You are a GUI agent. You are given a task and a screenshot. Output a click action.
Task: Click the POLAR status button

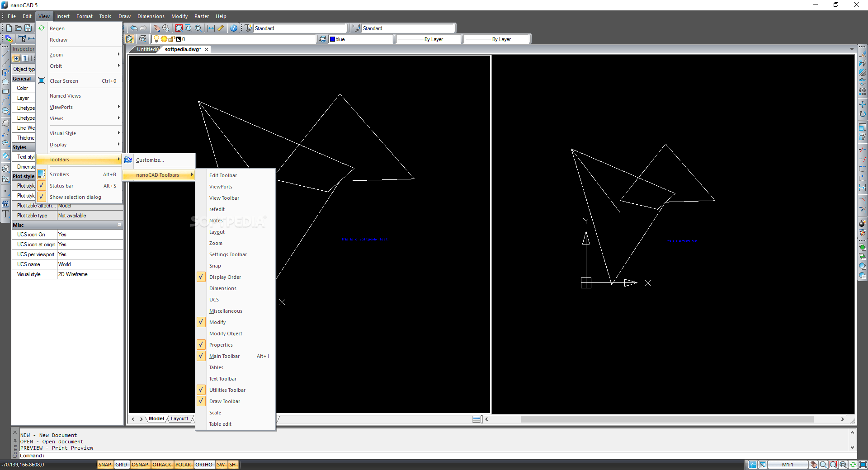coord(183,465)
